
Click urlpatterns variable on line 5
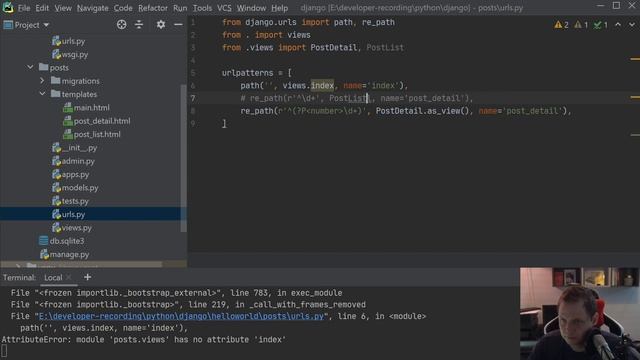[x=247, y=73]
